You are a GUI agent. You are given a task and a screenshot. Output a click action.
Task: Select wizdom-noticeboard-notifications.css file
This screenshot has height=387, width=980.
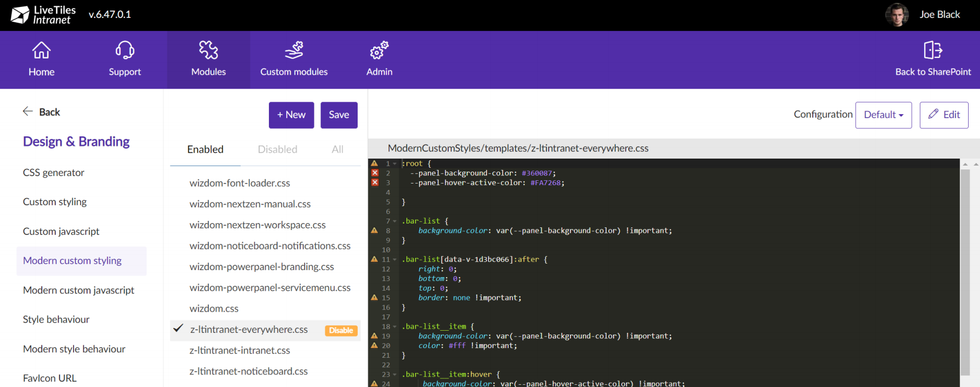270,246
